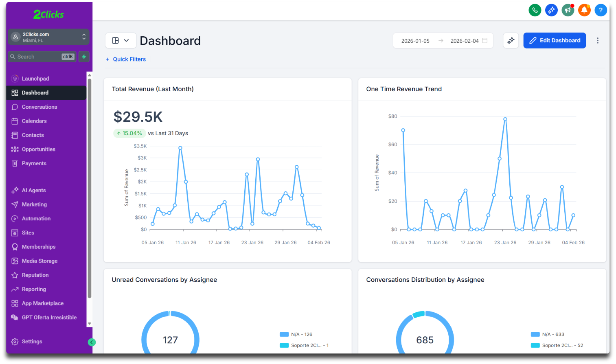Click the calendar icon in date range field

[484, 41]
